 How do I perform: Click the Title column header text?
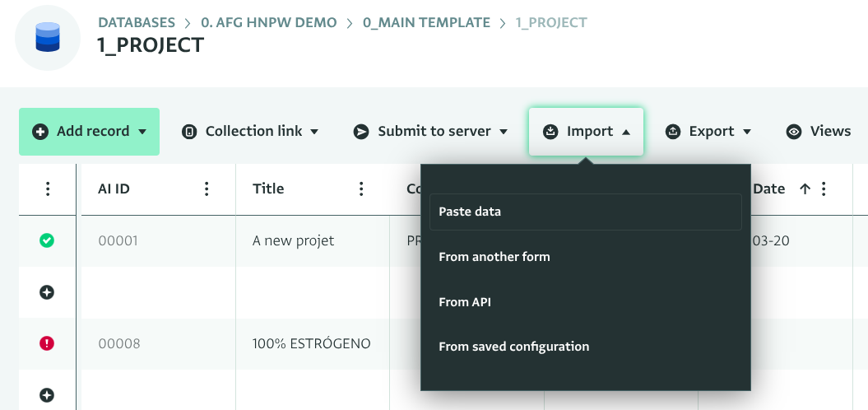[x=268, y=189]
